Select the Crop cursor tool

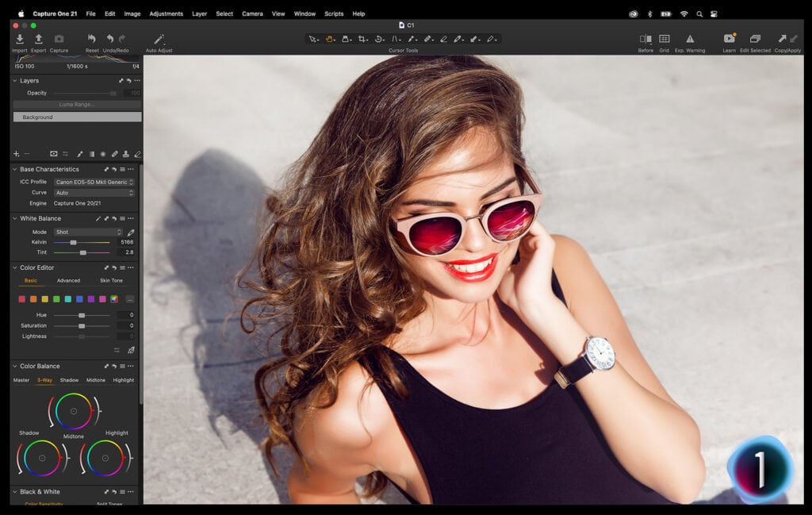click(362, 39)
